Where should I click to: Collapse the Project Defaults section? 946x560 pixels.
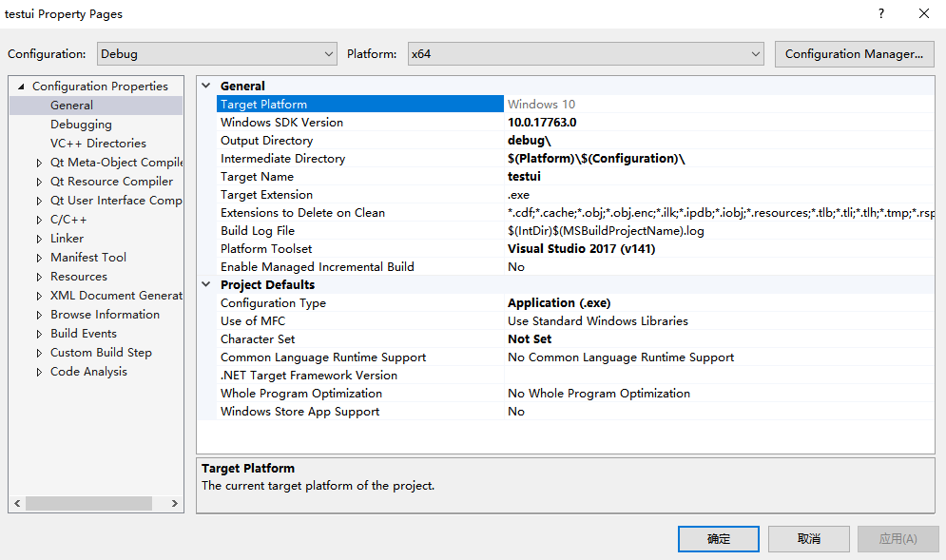[x=205, y=284]
